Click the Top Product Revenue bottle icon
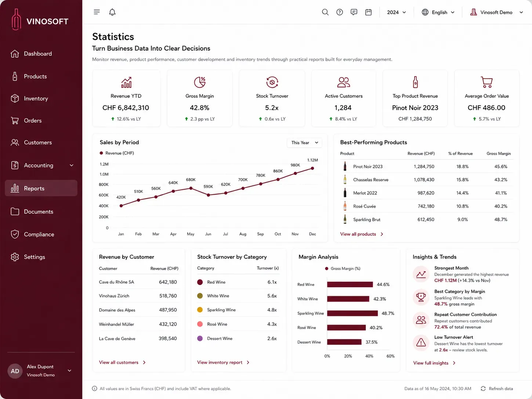The height and width of the screenshot is (399, 532). [x=415, y=82]
